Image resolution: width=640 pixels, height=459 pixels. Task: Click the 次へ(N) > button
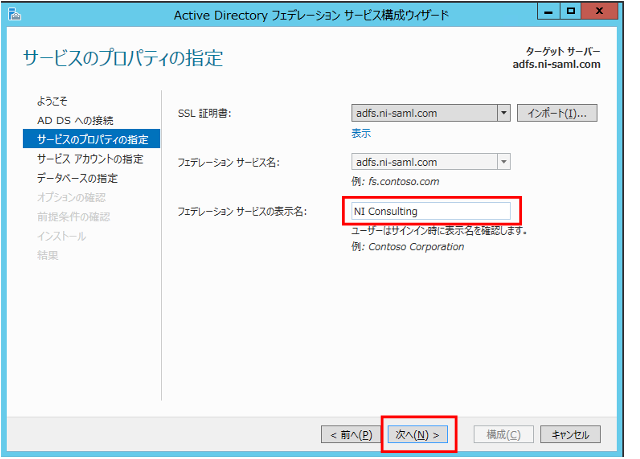(x=417, y=435)
